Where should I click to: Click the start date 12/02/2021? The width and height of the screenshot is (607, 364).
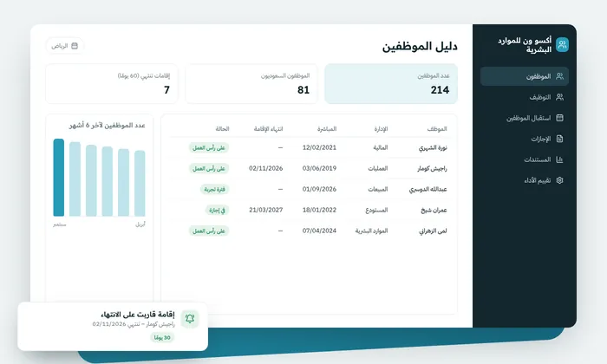click(319, 147)
